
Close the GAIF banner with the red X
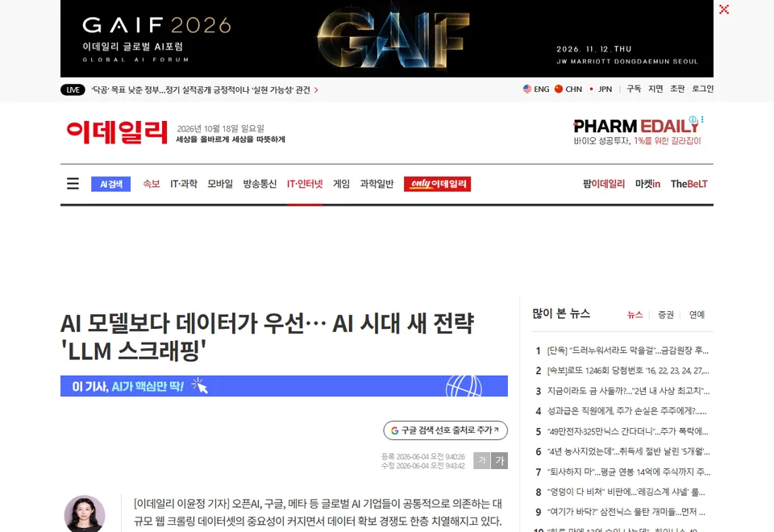point(724,10)
